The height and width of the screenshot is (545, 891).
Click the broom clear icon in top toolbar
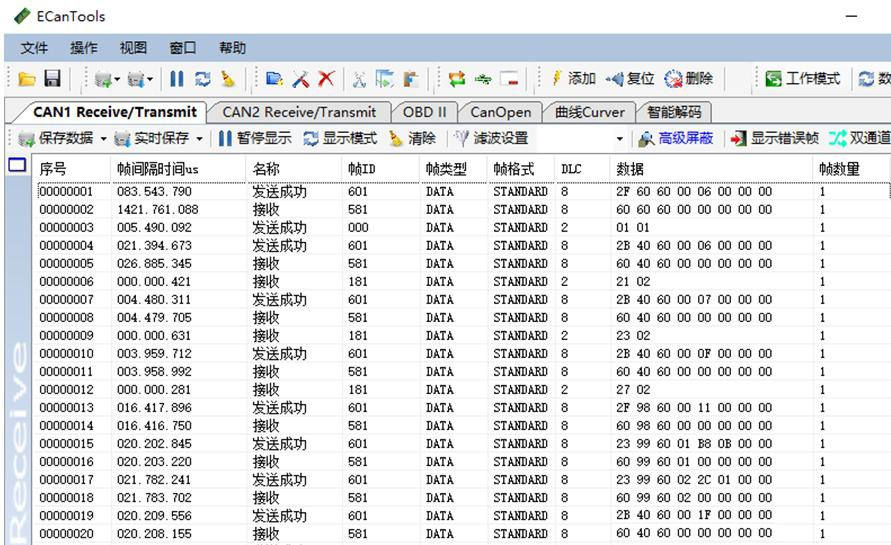[x=227, y=79]
